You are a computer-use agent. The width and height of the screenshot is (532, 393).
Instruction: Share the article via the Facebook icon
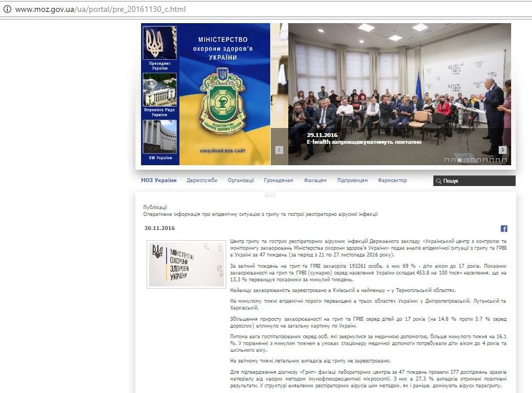coord(504,228)
